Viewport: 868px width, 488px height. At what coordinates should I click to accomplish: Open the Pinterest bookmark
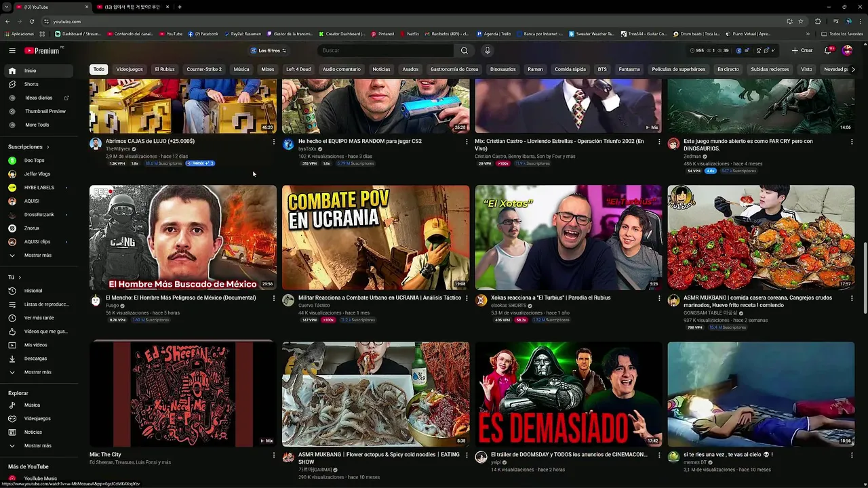[x=382, y=34]
